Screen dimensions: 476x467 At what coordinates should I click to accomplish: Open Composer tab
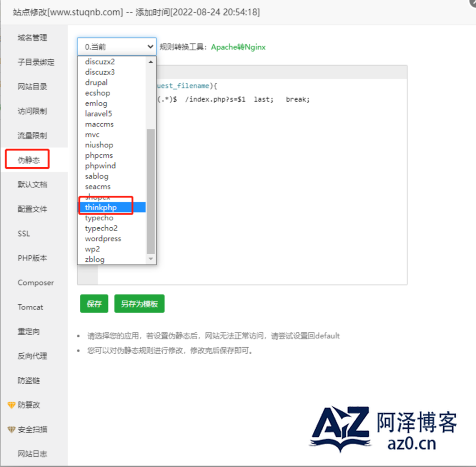[36, 283]
